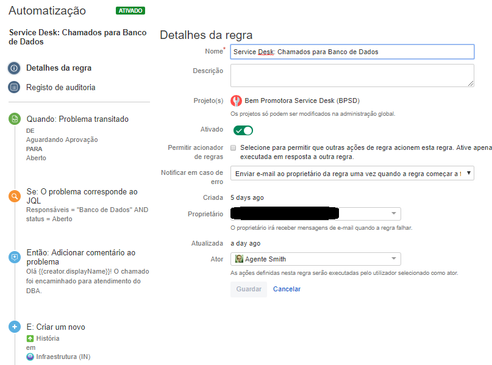
Task: Click the green História issue type icon
Action: click(x=30, y=339)
